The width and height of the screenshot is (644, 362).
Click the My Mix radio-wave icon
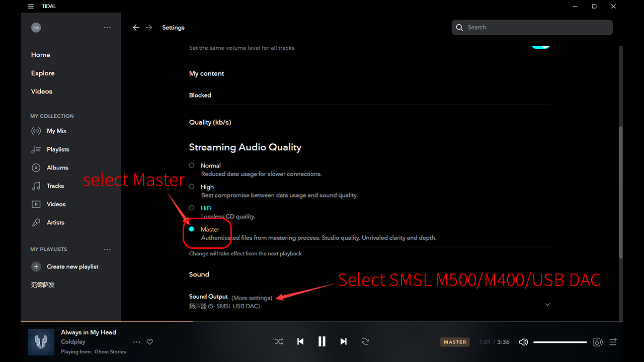point(36,131)
